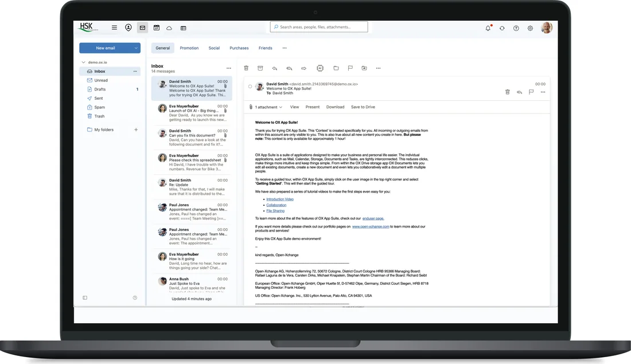Click the flag icon inside the email header
Image resolution: width=631 pixels, height=364 pixels.
point(531,92)
